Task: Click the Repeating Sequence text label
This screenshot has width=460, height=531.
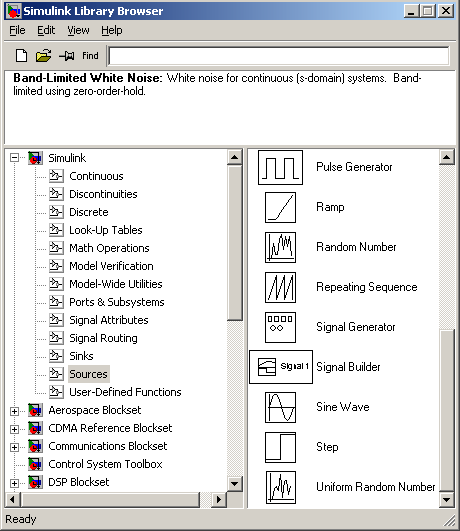Action: (x=367, y=287)
